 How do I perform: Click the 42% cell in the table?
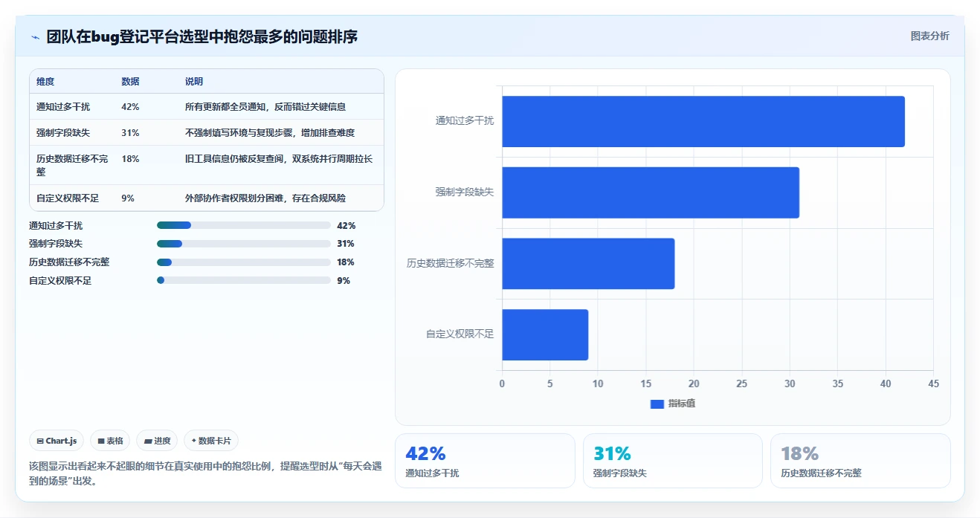tap(130, 107)
